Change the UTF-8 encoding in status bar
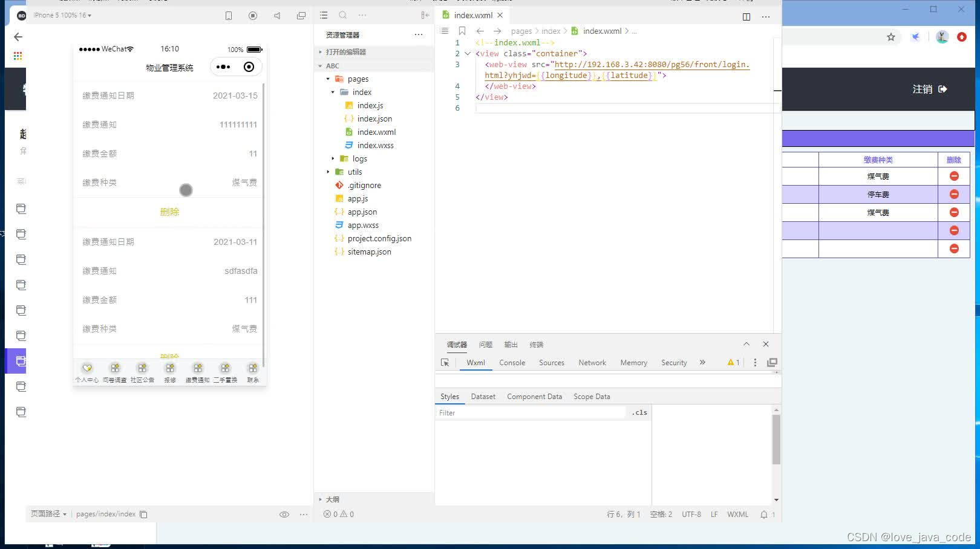 pyautogui.click(x=691, y=515)
